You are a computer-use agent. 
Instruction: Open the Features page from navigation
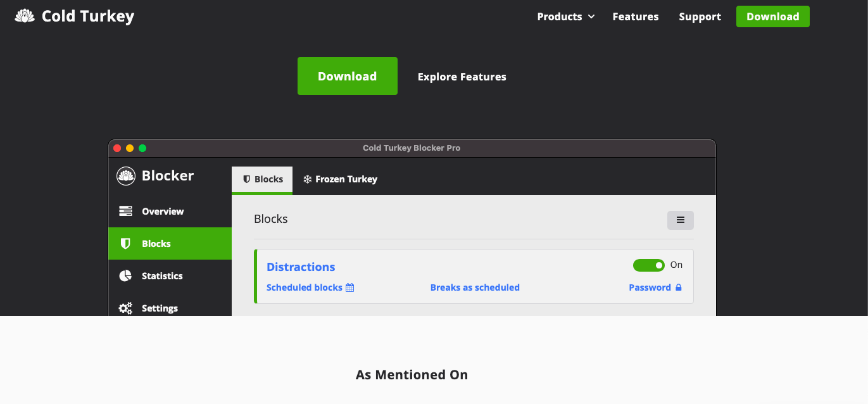(635, 17)
